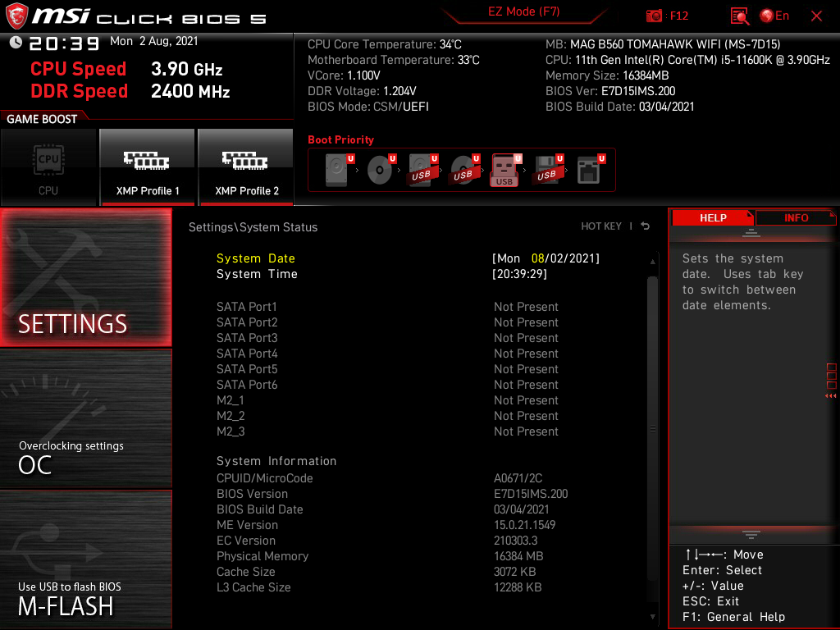Switch to the HELP tab

pos(713,217)
